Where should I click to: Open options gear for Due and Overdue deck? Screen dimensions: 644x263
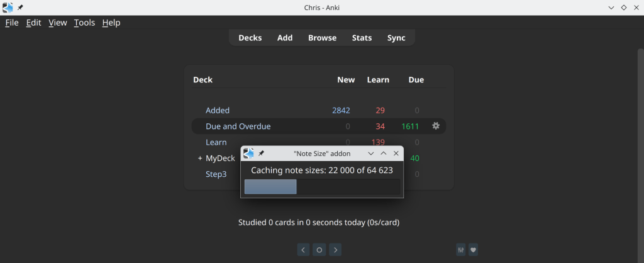436,126
